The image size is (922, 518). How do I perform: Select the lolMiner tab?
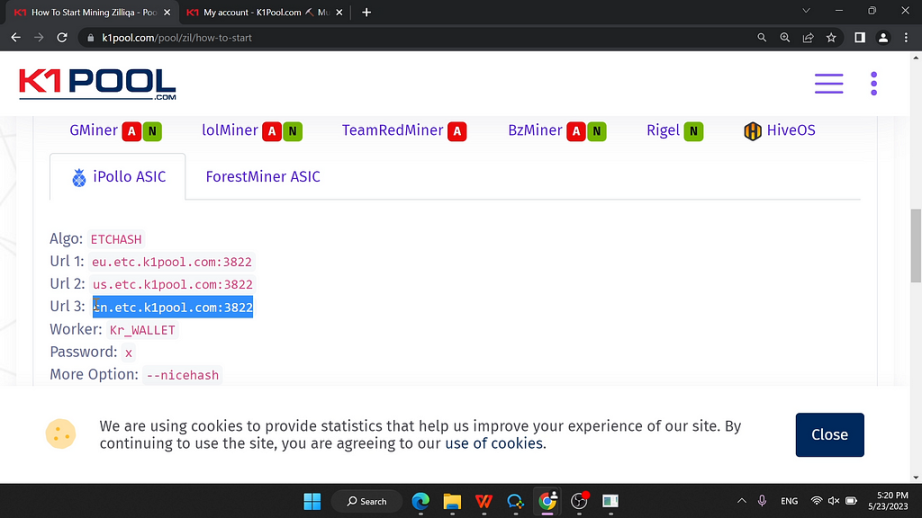click(x=252, y=131)
